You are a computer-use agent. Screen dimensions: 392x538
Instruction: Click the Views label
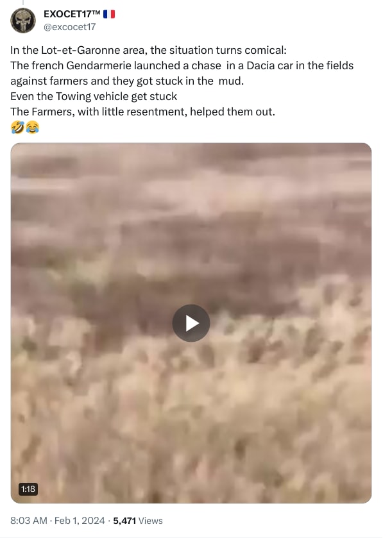pos(151,521)
